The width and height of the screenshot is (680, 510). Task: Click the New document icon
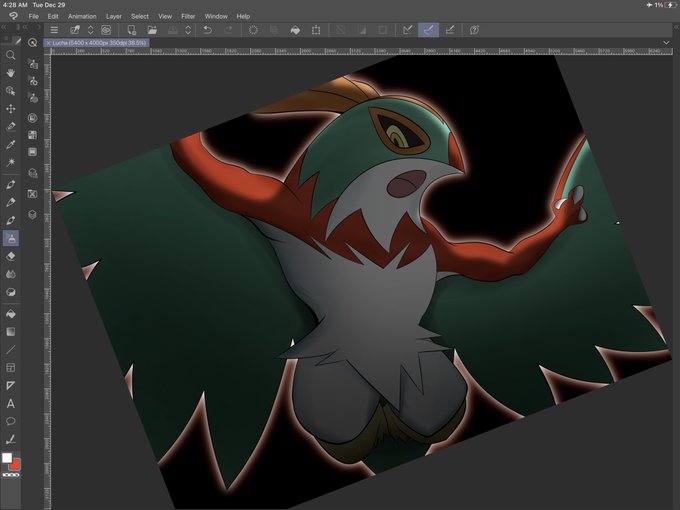tap(131, 30)
